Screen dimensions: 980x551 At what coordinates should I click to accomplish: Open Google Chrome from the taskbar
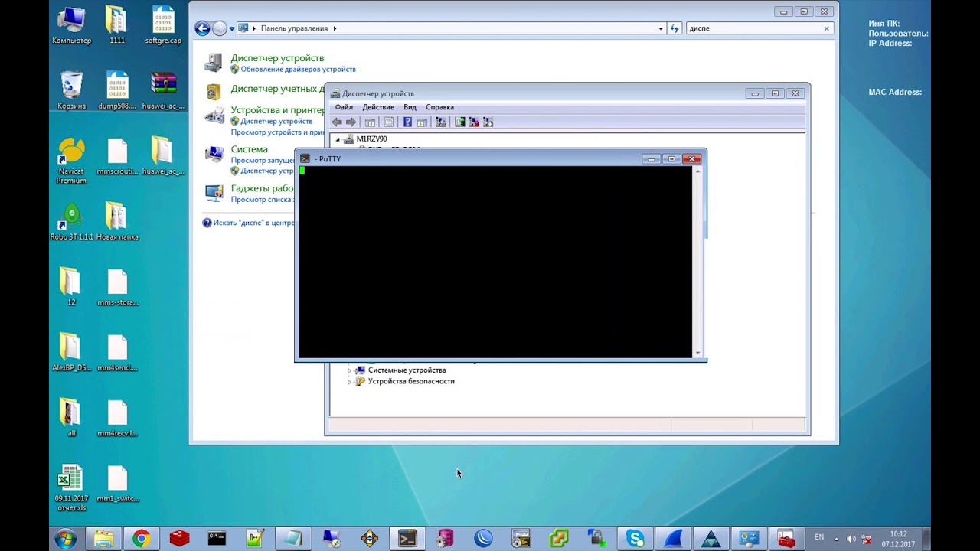tap(141, 539)
